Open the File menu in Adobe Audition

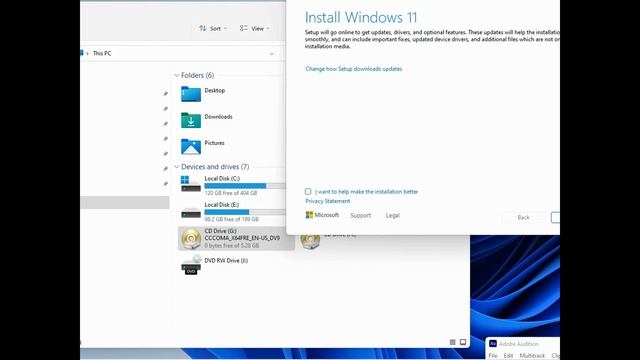(x=493, y=356)
